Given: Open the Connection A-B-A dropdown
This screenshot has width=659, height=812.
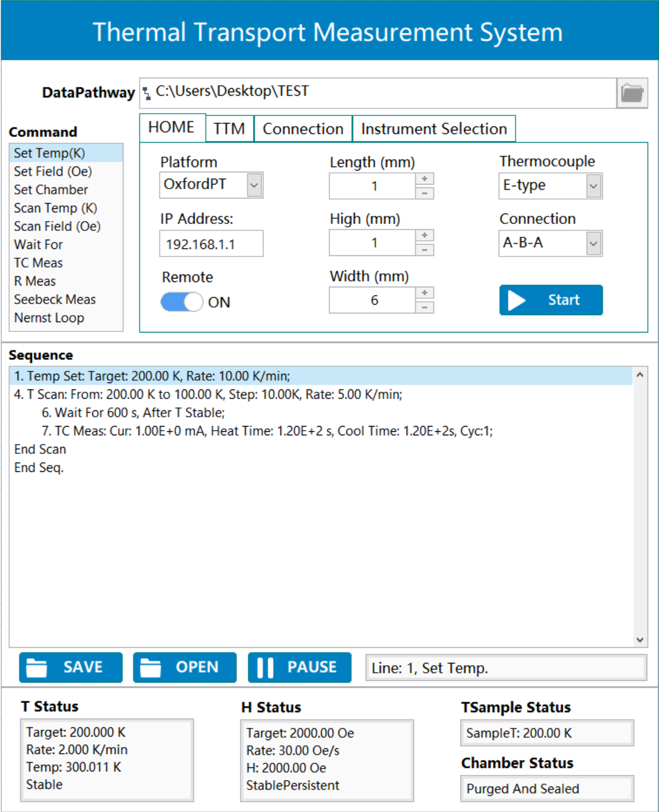Looking at the screenshot, I should (x=593, y=244).
